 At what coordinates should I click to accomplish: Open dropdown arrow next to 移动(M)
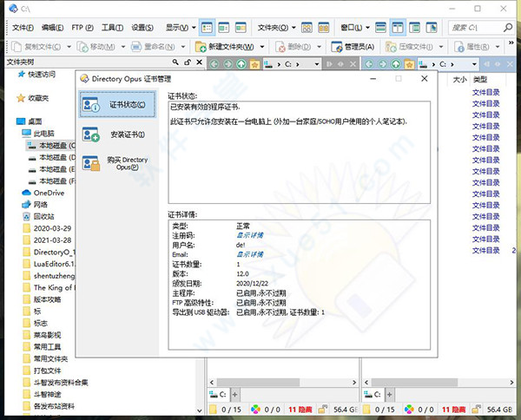(123, 47)
